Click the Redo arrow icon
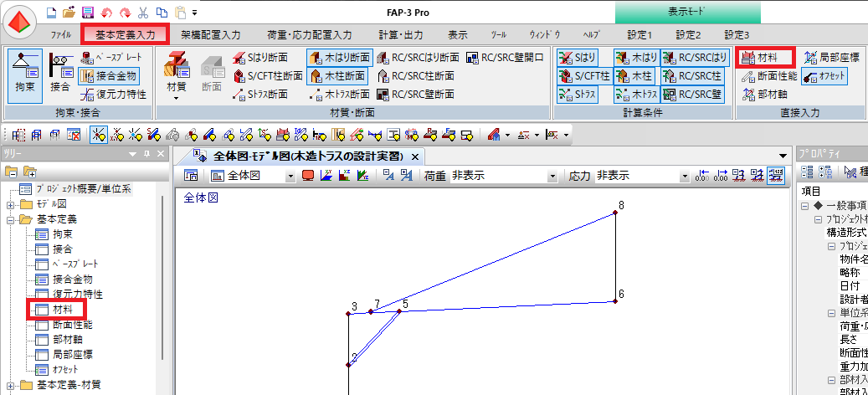The image size is (868, 395). coord(125,12)
